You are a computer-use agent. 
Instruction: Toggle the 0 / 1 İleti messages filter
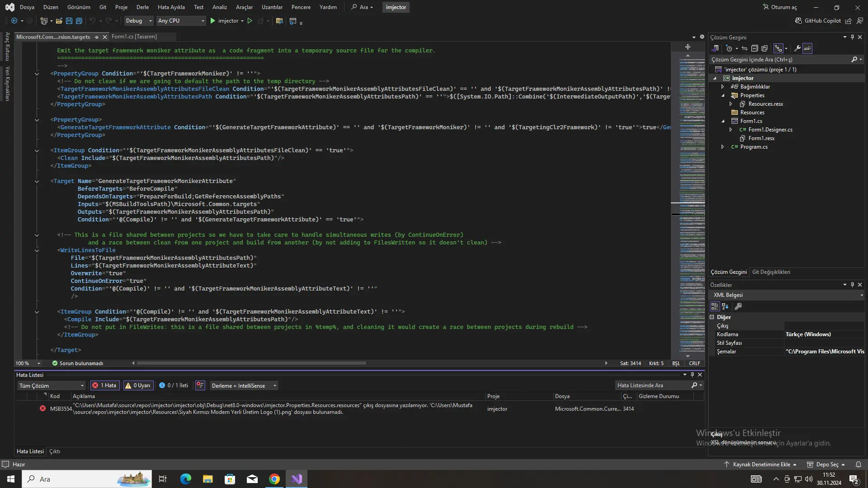pos(174,385)
